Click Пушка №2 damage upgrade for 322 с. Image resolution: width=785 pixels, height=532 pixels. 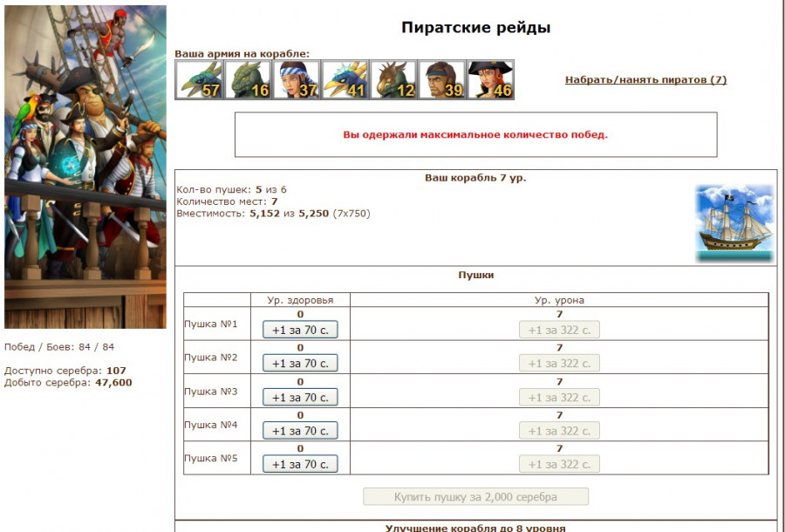[559, 364]
